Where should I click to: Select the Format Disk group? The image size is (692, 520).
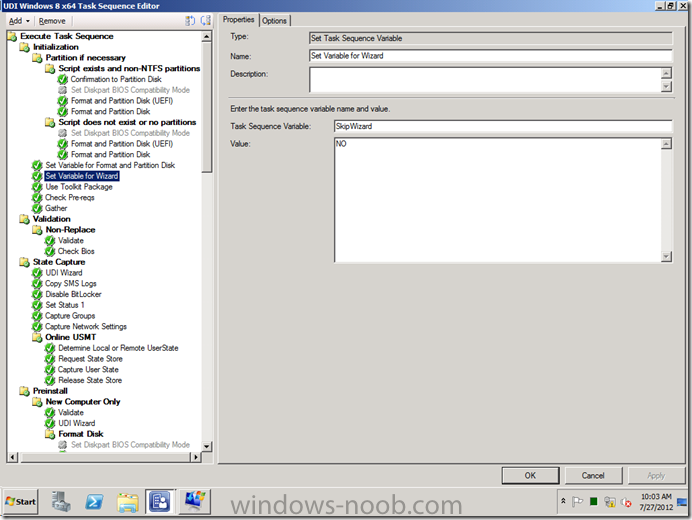click(81, 434)
